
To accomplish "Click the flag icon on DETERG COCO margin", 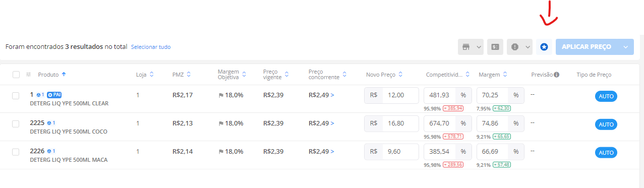I will (221, 123).
